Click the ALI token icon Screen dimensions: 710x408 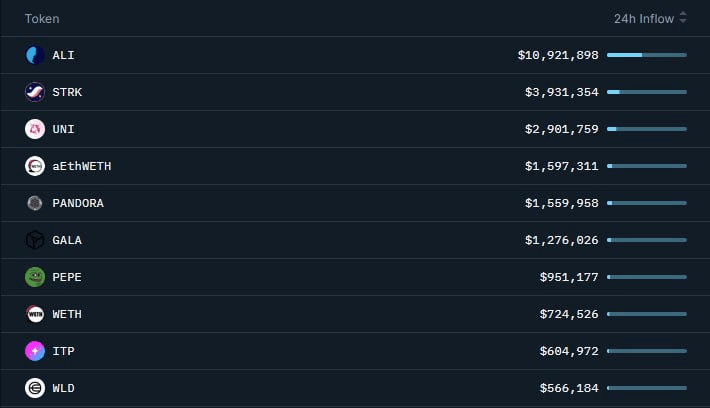point(35,55)
